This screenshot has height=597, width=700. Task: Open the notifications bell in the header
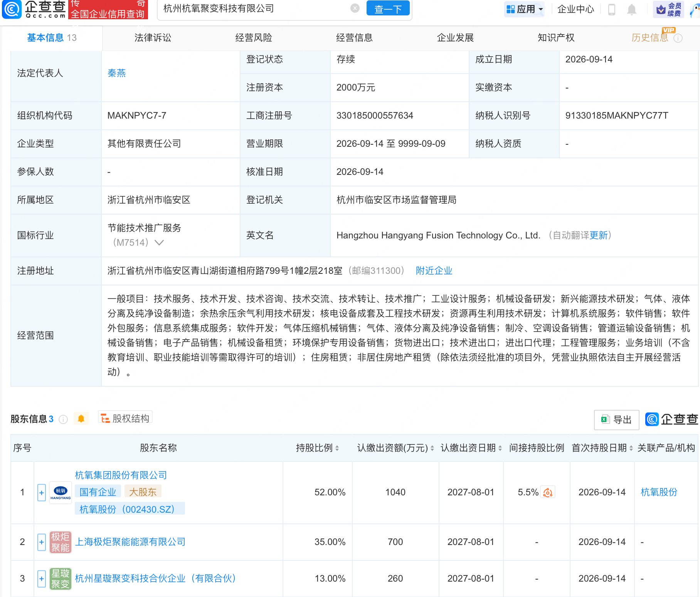click(x=631, y=9)
